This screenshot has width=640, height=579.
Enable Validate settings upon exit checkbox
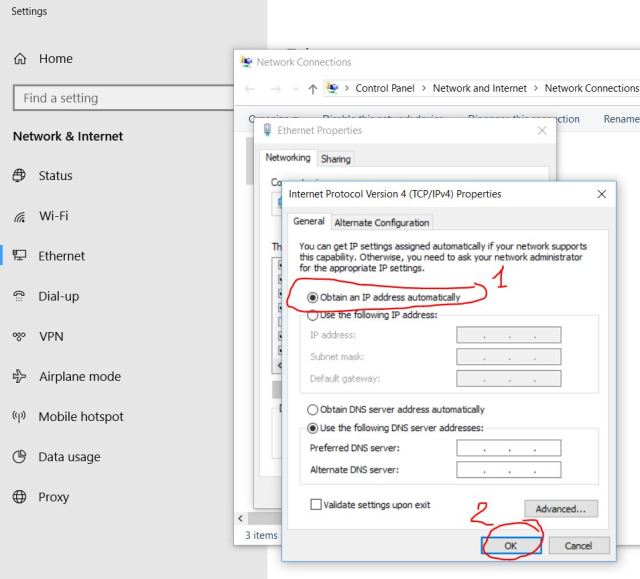pyautogui.click(x=317, y=505)
